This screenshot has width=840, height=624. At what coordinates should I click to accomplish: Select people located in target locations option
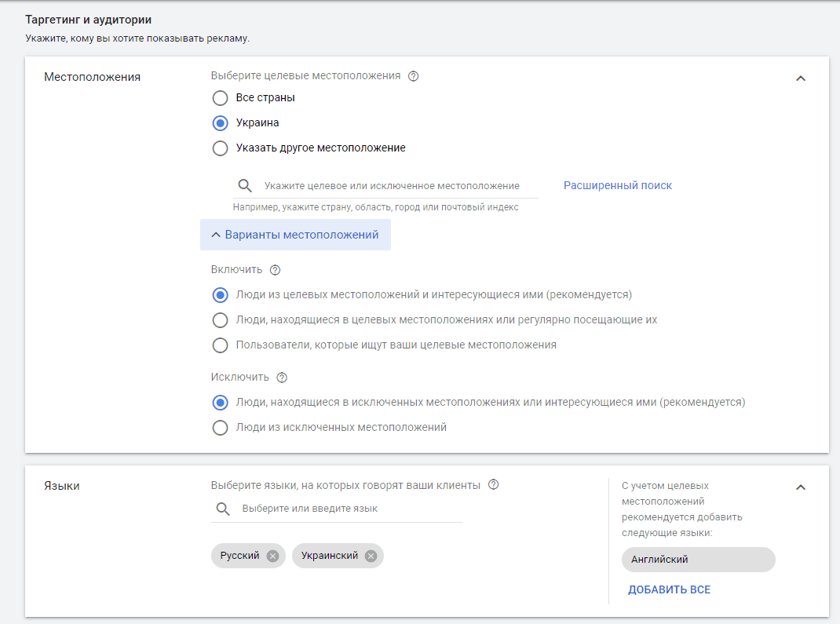coord(220,319)
